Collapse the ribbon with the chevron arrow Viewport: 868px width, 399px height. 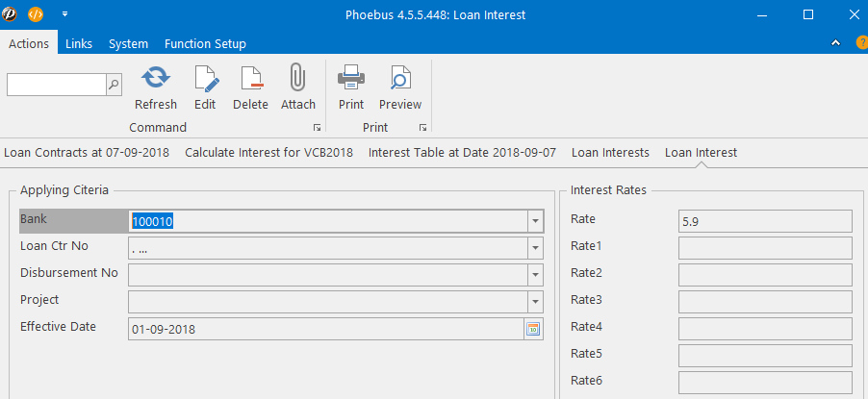835,43
